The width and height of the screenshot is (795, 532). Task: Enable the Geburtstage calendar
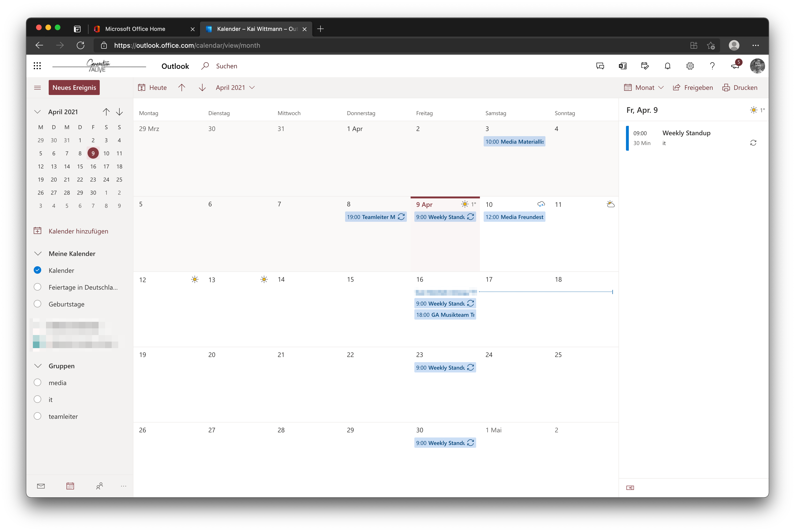(37, 304)
